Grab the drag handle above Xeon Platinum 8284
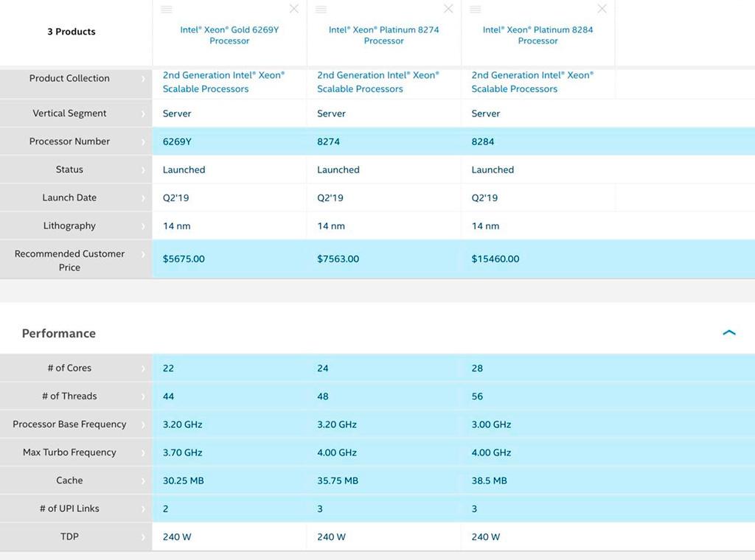 coord(476,10)
